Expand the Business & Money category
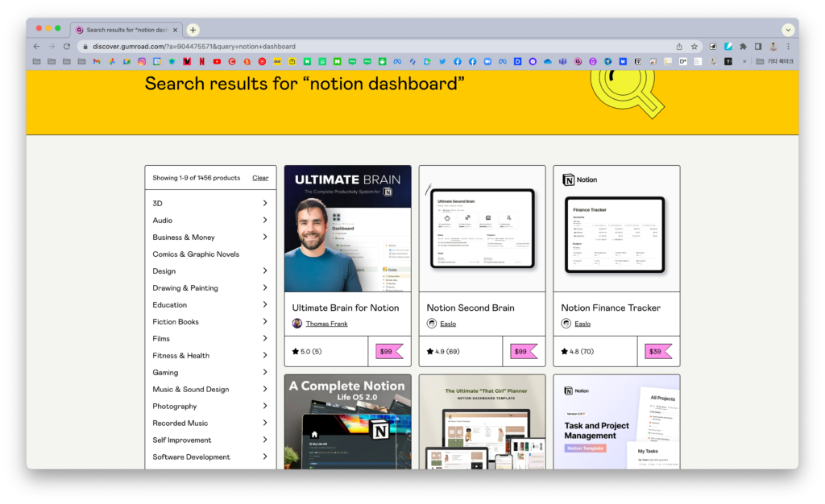Viewport: 825px width, 504px height. point(264,237)
